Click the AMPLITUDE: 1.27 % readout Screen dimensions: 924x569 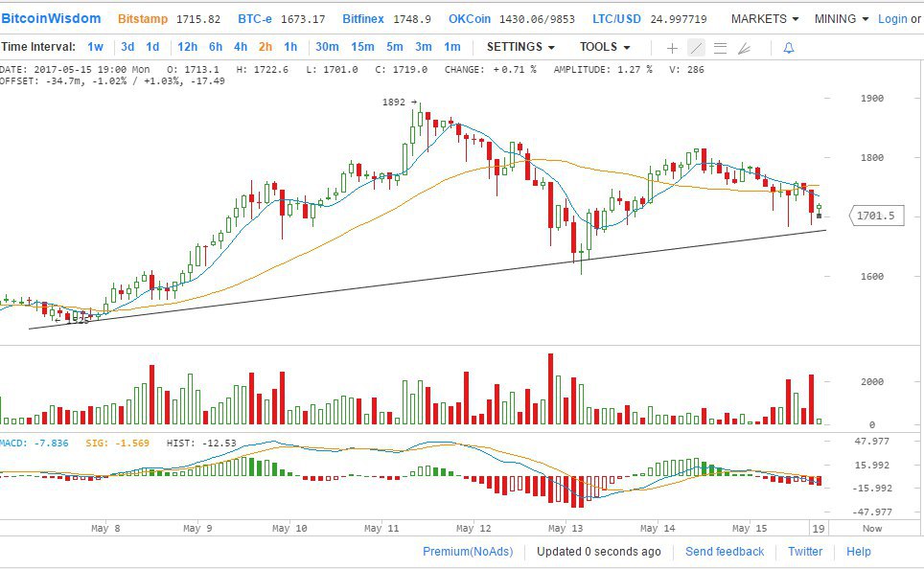click(x=603, y=70)
